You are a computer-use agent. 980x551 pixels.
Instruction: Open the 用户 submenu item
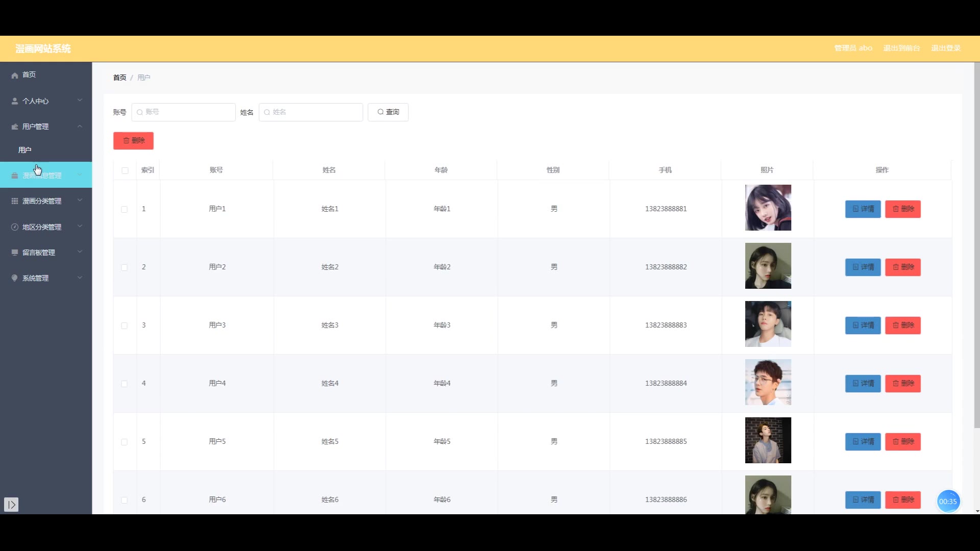click(x=25, y=150)
